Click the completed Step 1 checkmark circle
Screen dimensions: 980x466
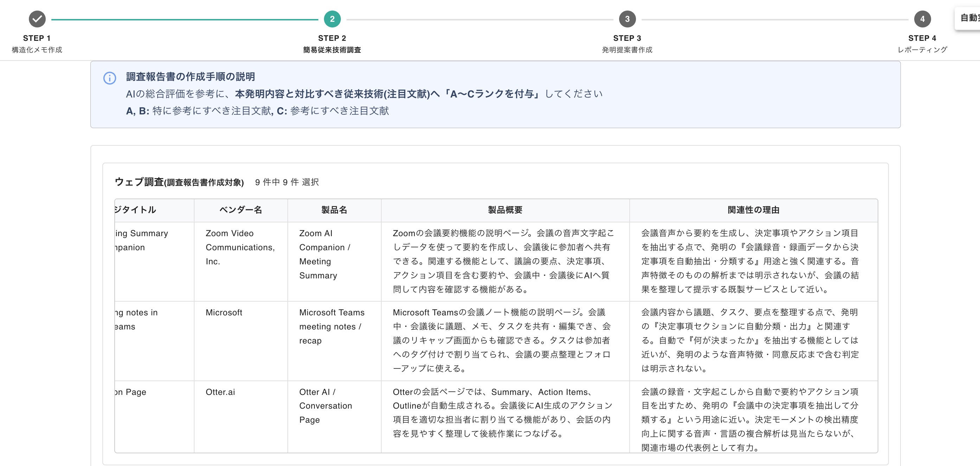point(37,19)
